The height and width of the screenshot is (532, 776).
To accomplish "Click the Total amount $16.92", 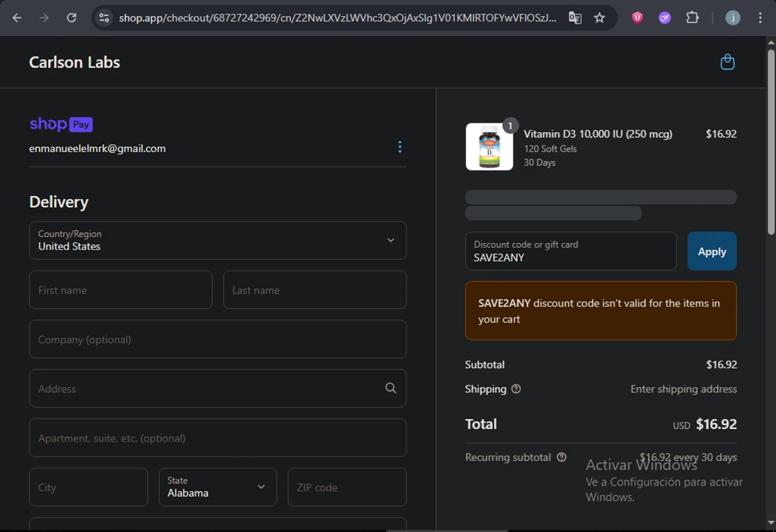I will point(716,424).
